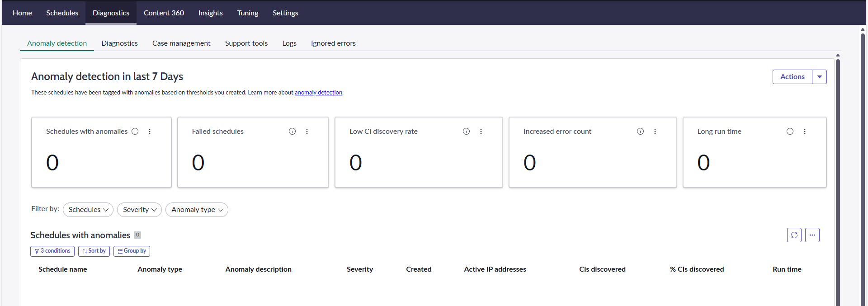Screen dimensions: 868x306
Task: Open Failed schedules card options menu
Action: pos(307,132)
